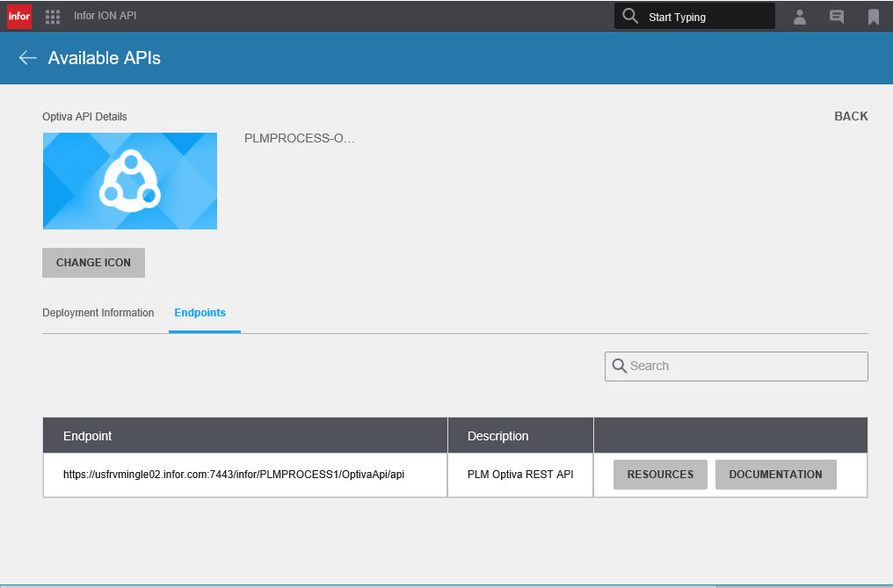Viewport: 893px width, 588px height.
Task: Click the BACK link
Action: [x=851, y=116]
